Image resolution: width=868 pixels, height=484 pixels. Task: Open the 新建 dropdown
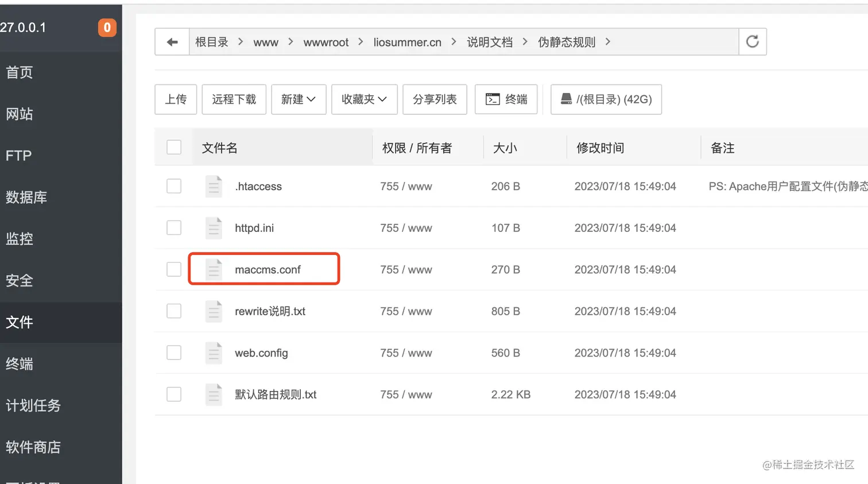pos(299,99)
